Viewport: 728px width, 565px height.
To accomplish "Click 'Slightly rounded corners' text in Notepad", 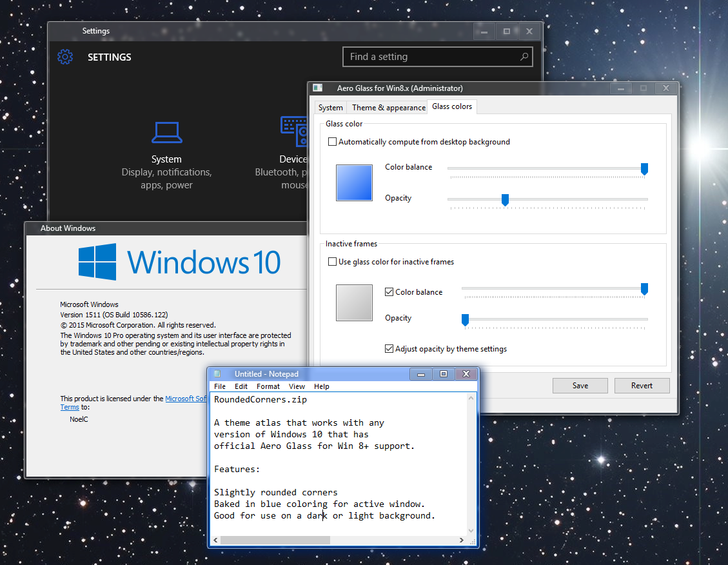I will (276, 492).
